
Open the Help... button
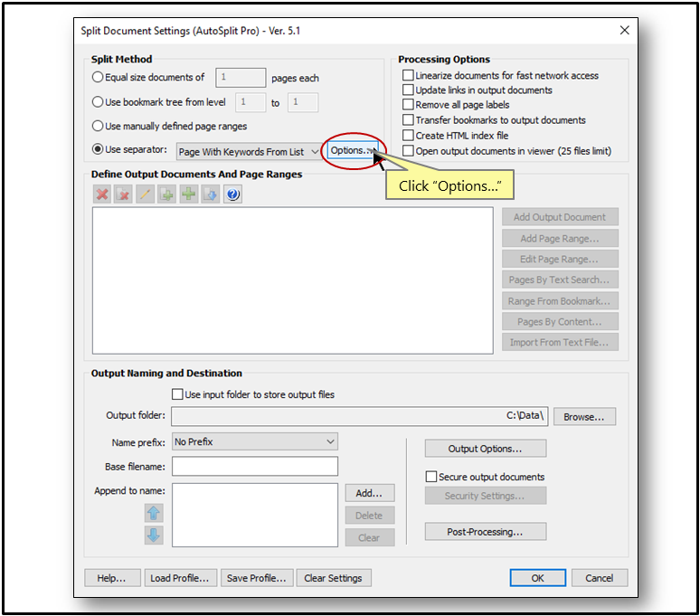(112, 578)
